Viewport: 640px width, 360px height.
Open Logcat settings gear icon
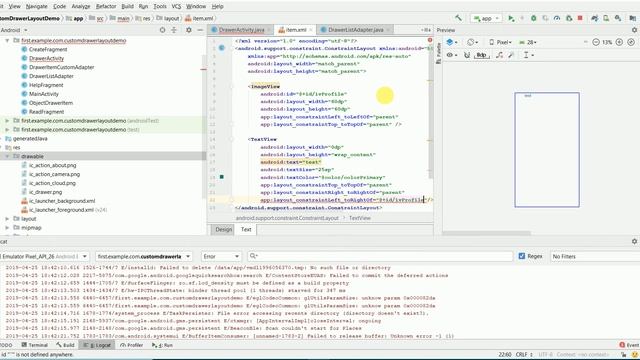tap(634, 241)
